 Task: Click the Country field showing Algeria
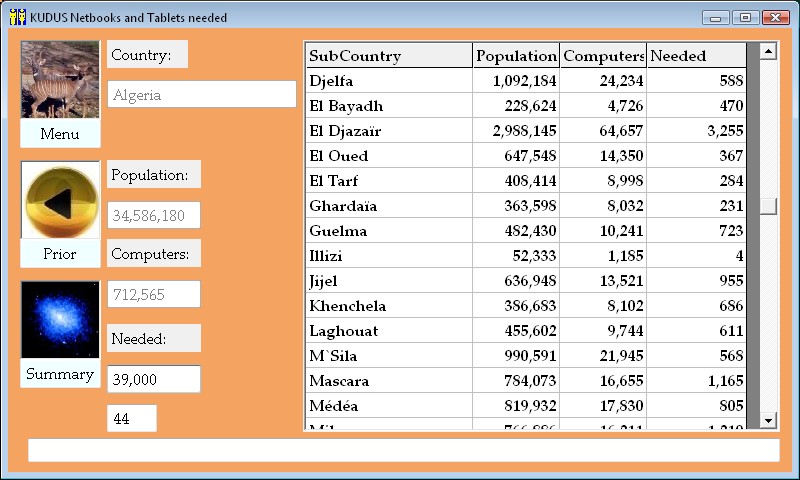tap(202, 95)
